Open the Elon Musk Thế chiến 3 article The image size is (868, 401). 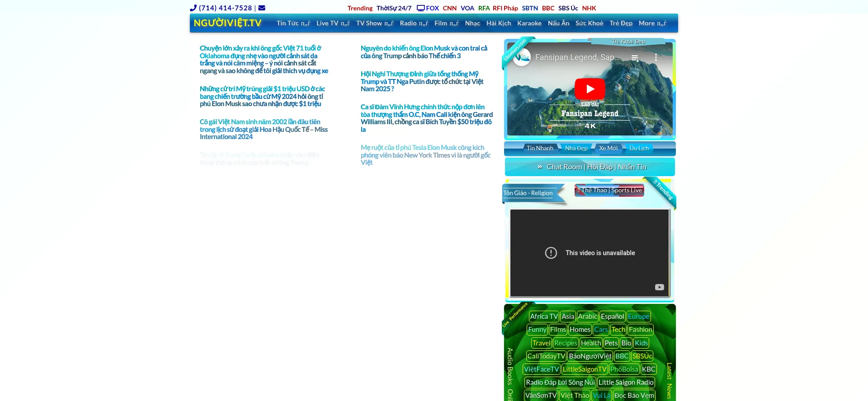424,52
